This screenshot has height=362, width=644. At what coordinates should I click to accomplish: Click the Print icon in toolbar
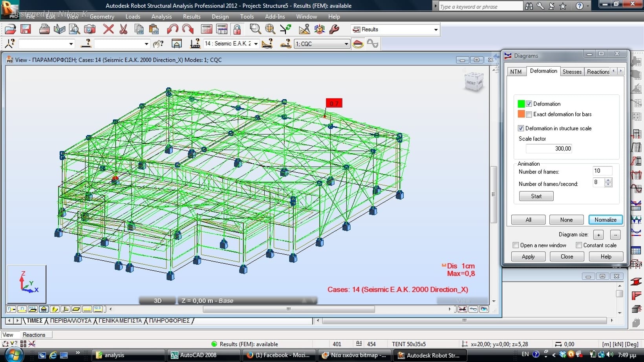[x=44, y=29]
